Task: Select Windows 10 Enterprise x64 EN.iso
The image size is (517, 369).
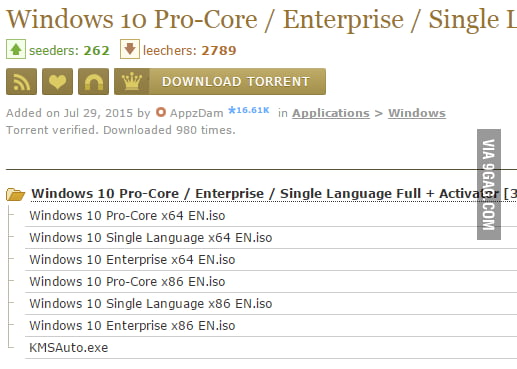Action: (x=132, y=260)
